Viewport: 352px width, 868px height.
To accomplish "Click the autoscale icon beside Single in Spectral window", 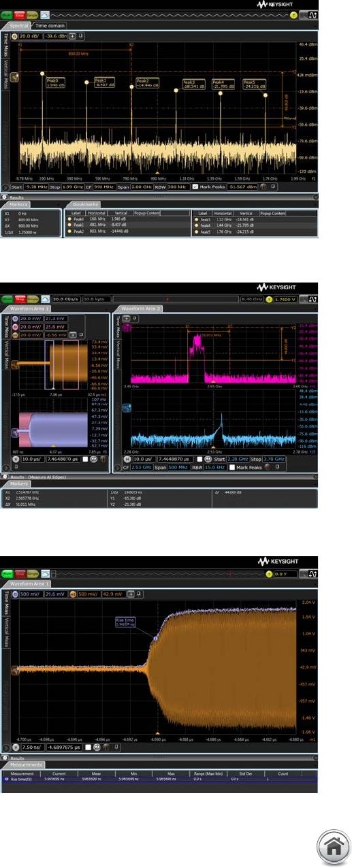I will (45, 14).
